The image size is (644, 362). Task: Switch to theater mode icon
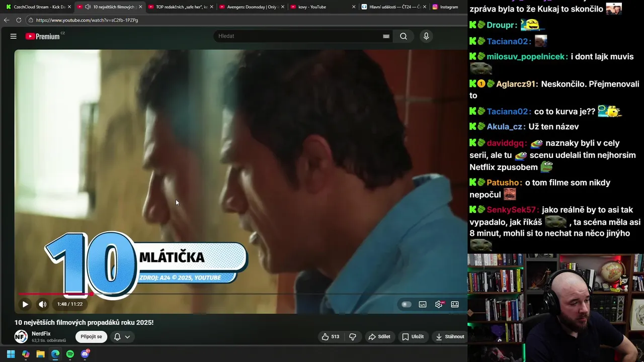pos(455,304)
